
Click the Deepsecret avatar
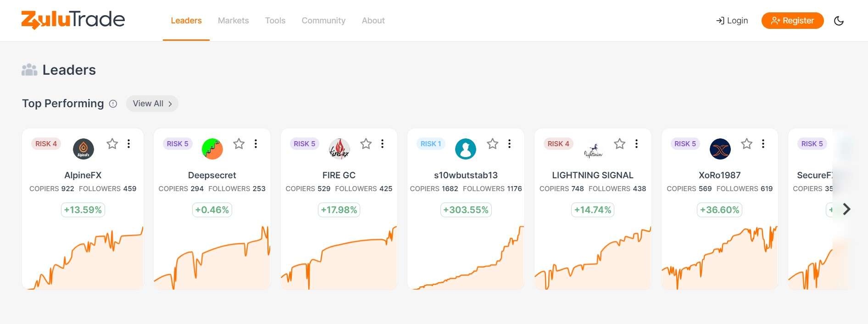pyautogui.click(x=212, y=149)
